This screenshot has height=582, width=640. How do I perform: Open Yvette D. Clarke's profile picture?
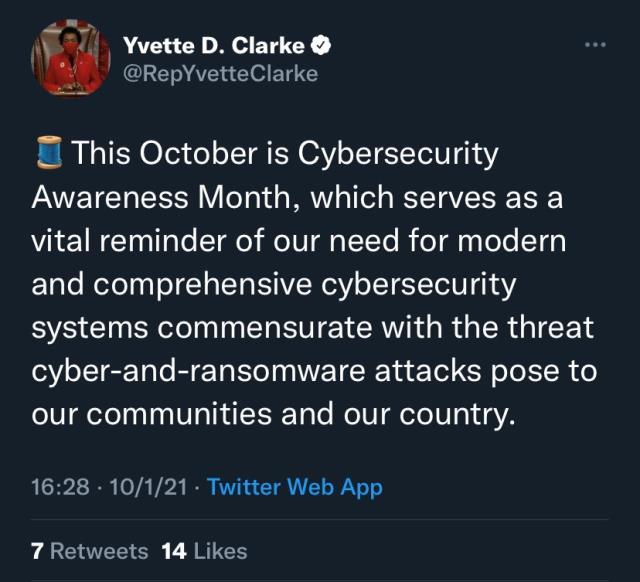tap(71, 59)
